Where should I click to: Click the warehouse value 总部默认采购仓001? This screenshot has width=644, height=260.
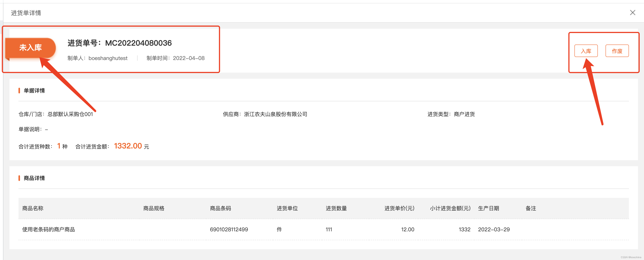(70, 114)
